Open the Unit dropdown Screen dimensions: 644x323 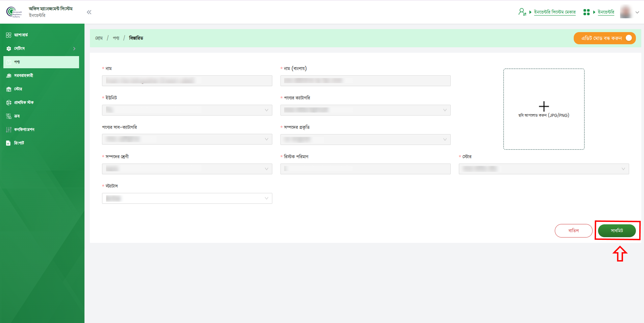[x=187, y=110]
